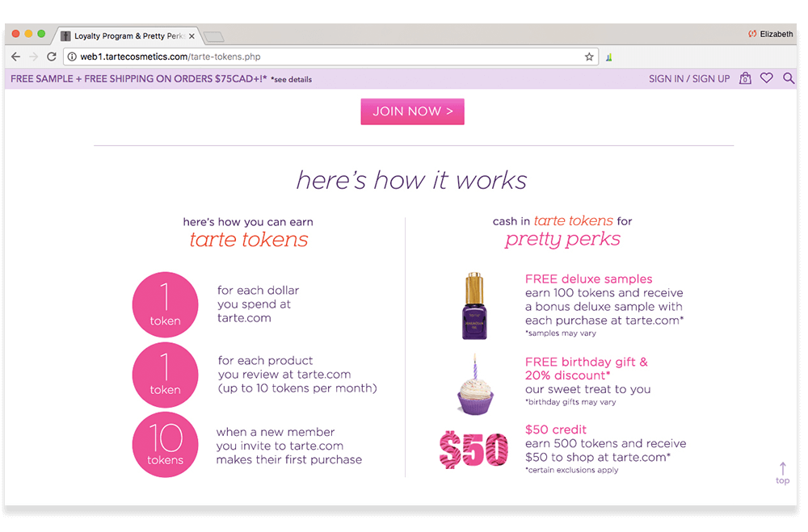Select the Loyalty Program & Pretty Perks tab
The height and width of the screenshot is (532, 808).
[128, 36]
